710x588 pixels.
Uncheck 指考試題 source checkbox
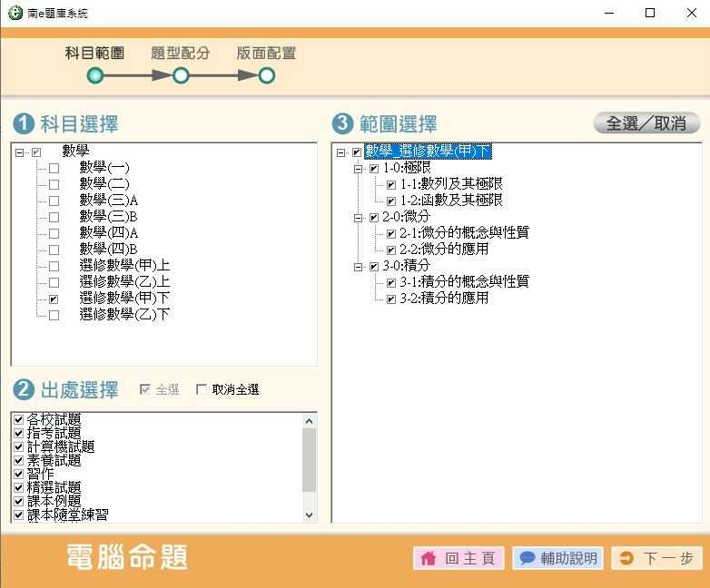[x=18, y=433]
